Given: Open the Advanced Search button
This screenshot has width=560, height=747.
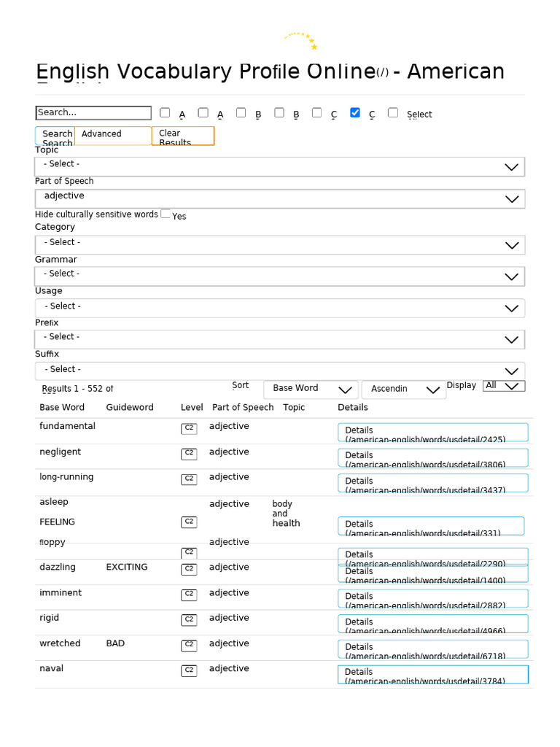Looking at the screenshot, I should (112, 136).
